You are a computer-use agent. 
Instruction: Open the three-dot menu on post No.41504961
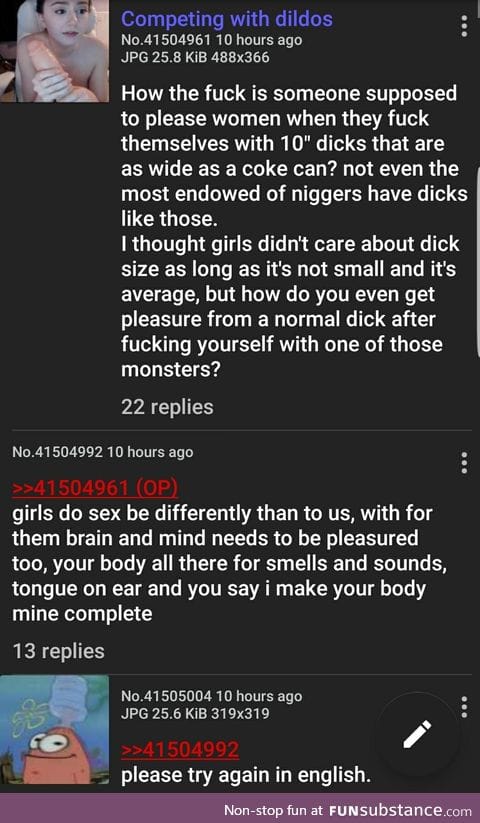[464, 26]
